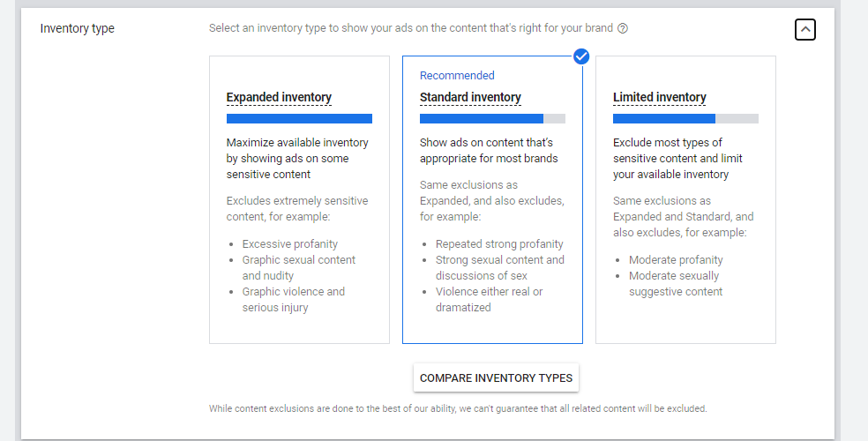The image size is (868, 441).
Task: Click the Standard inventory progress bar
Action: (493, 118)
